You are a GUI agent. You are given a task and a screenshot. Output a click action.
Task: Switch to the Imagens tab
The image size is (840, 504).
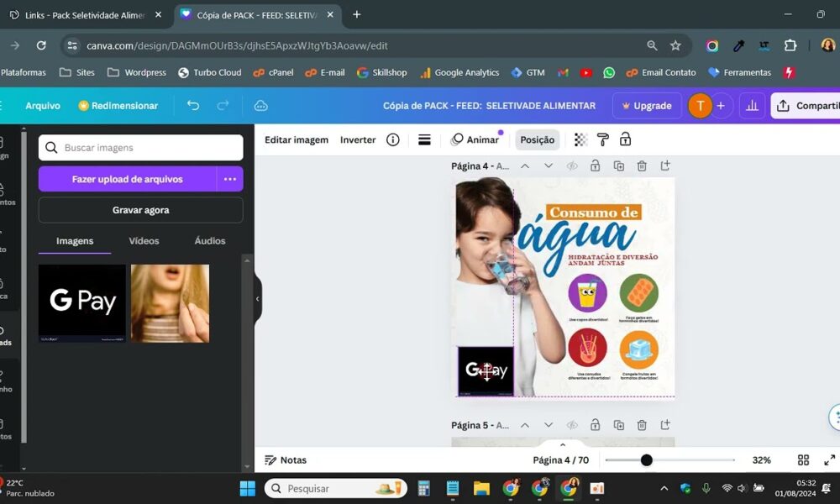pyautogui.click(x=75, y=241)
